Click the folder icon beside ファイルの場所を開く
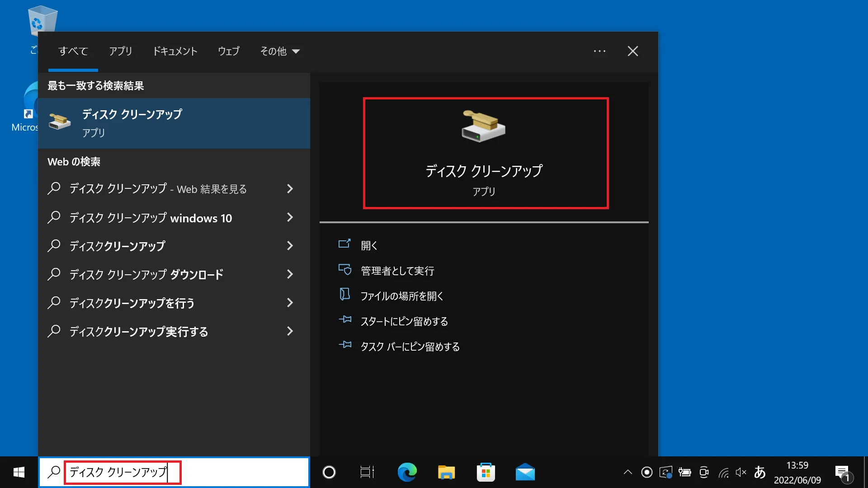This screenshot has height=488, width=868. [344, 294]
